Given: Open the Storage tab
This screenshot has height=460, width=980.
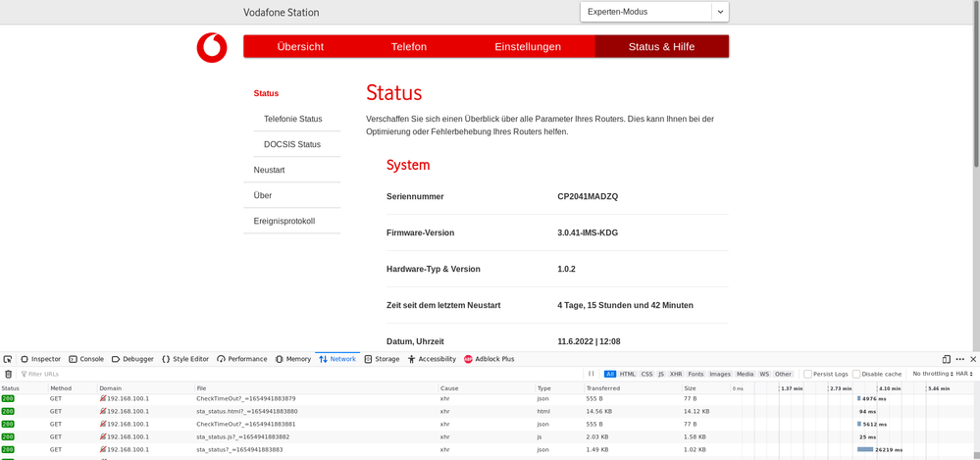Looking at the screenshot, I should coord(382,359).
